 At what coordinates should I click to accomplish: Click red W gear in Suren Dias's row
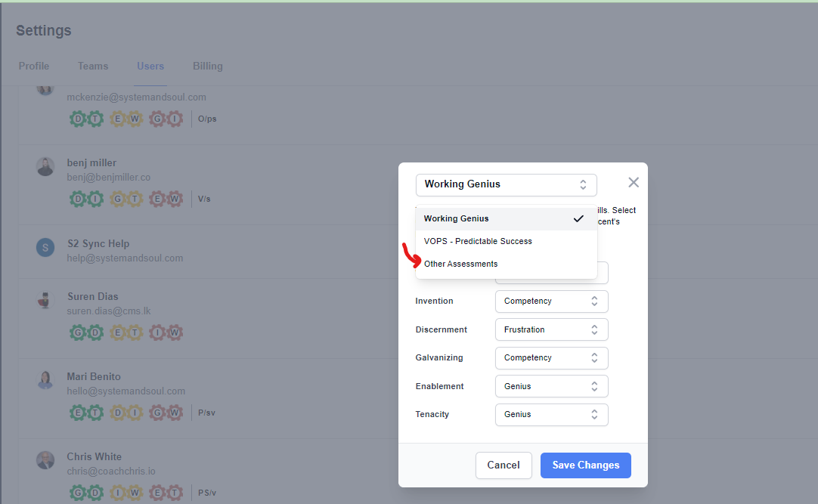174,332
